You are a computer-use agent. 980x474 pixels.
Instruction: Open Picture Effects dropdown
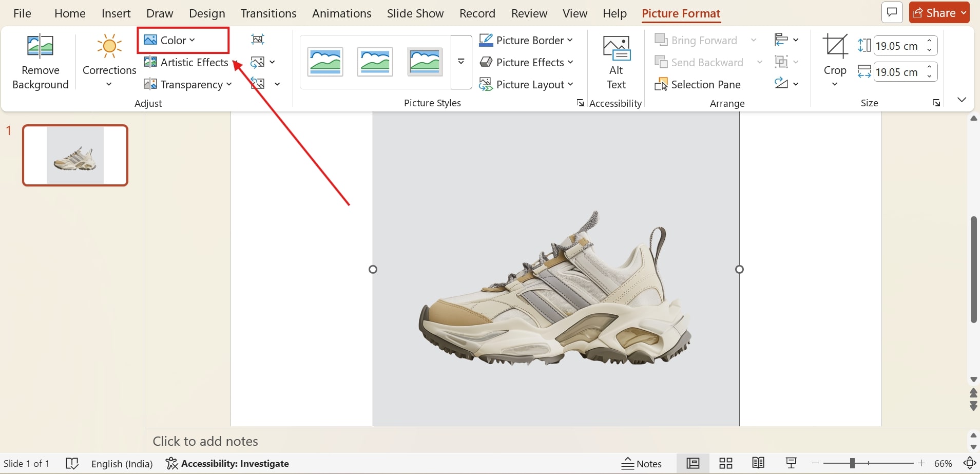[x=526, y=62]
